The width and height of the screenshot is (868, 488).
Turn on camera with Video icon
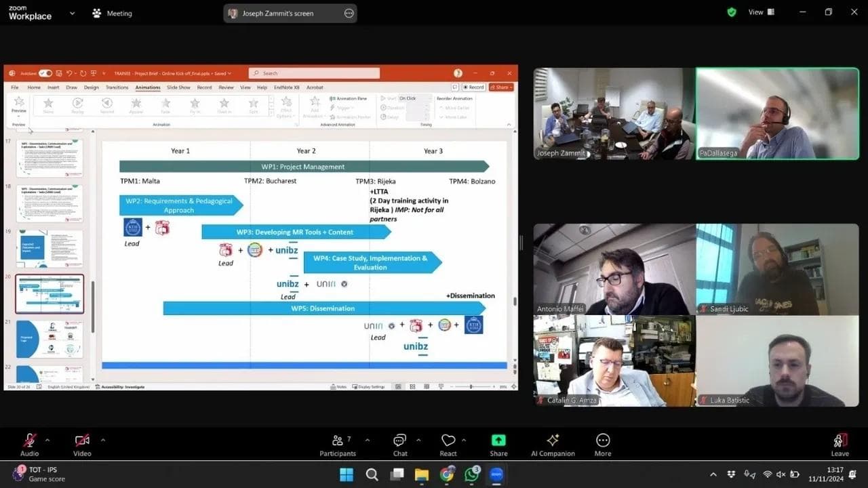tap(82, 441)
